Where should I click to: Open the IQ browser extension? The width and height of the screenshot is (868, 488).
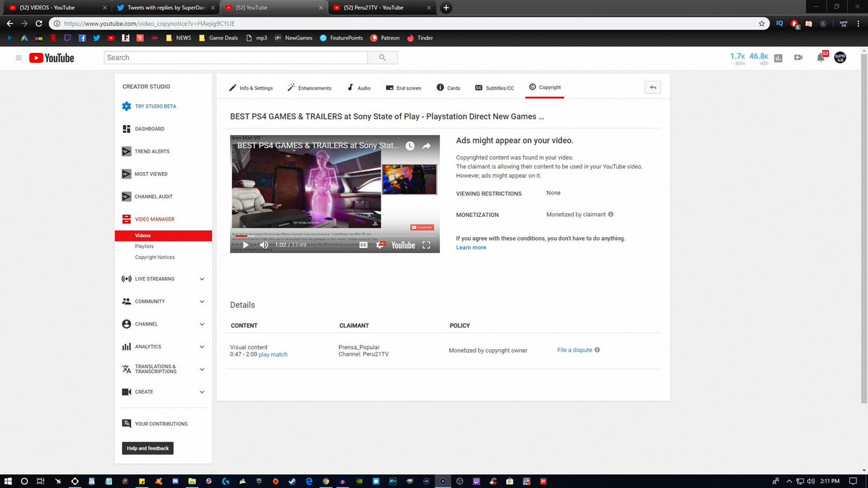tap(780, 23)
